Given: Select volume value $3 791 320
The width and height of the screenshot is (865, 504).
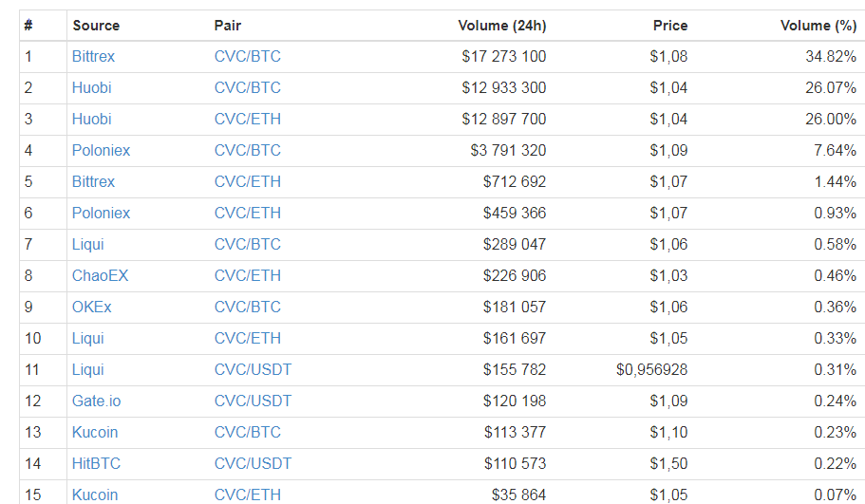Looking at the screenshot, I should click(x=508, y=151).
